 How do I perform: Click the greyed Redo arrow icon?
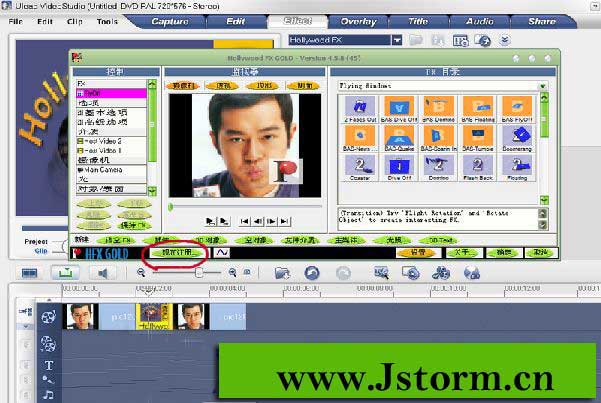pos(343,273)
